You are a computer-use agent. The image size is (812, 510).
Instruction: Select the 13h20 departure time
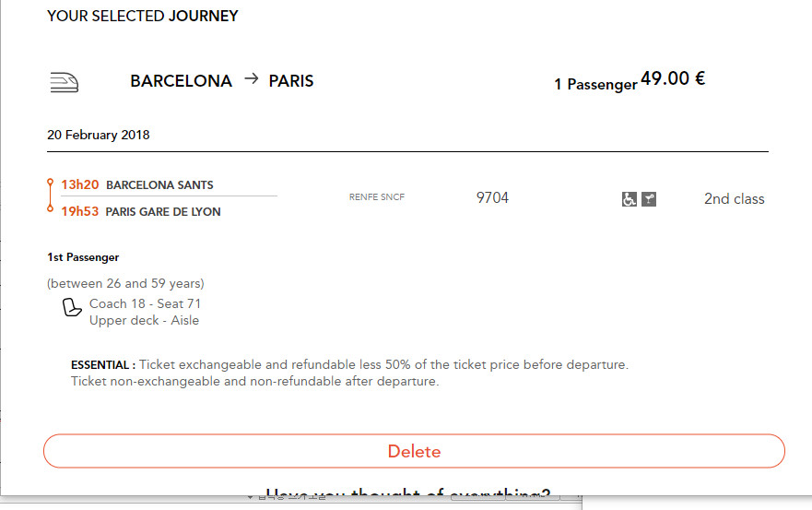(x=79, y=184)
